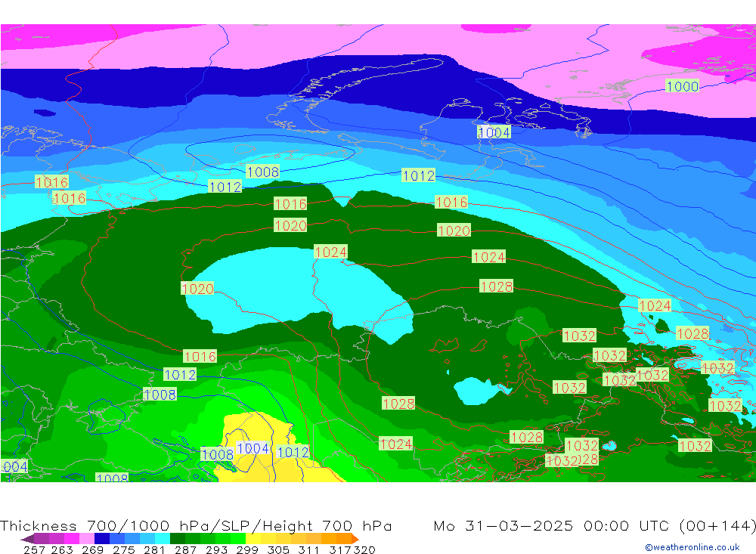
Task: Click the legend value 263
Action: (62, 549)
